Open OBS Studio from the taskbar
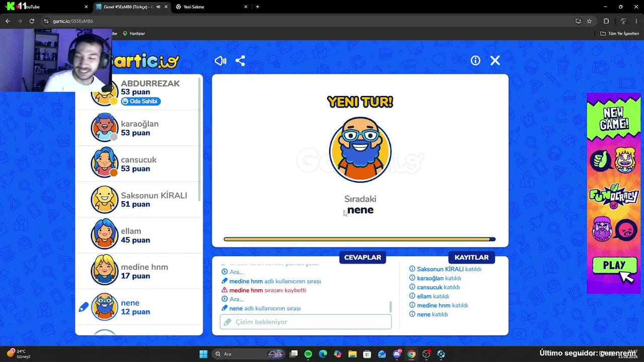Viewport: 644px width, 362px height. coord(427,354)
